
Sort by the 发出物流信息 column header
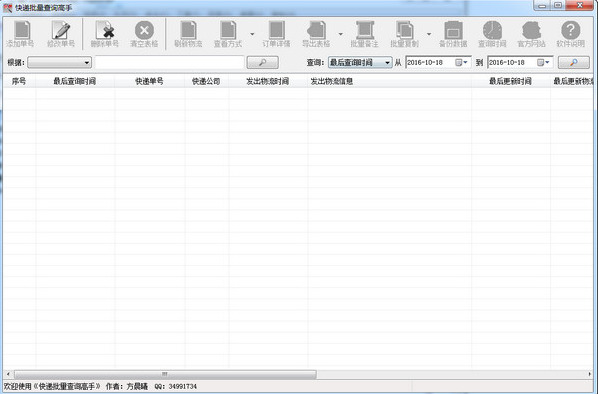389,81
